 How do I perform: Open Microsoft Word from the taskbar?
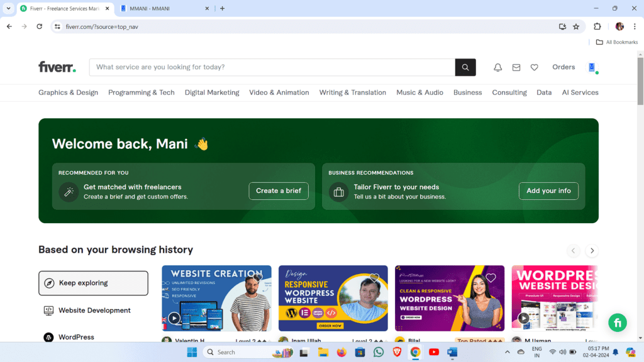(x=452, y=352)
